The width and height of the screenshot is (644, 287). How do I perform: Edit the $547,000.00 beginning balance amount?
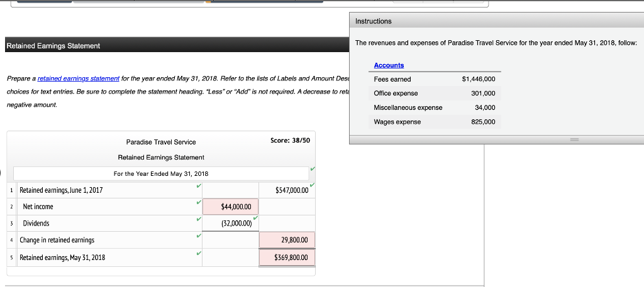click(287, 190)
